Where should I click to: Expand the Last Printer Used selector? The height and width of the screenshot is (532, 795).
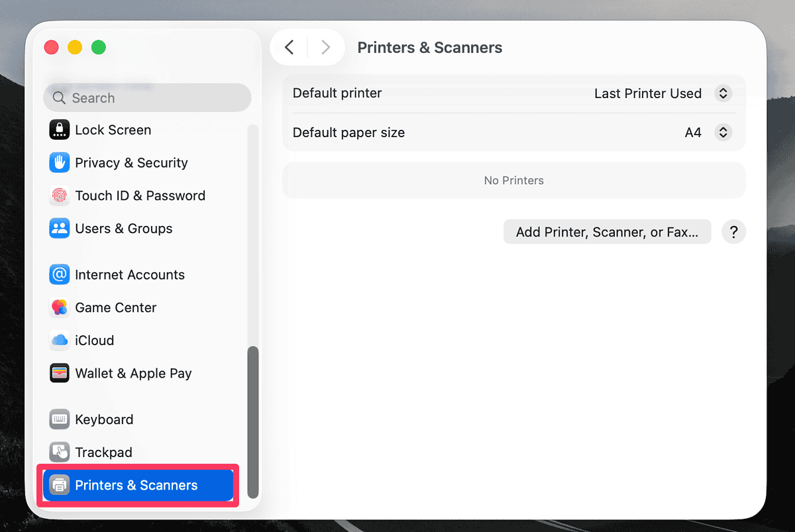723,93
